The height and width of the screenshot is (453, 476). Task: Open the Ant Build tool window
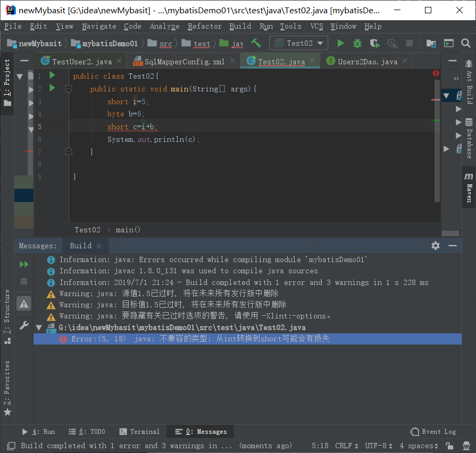pos(469,82)
